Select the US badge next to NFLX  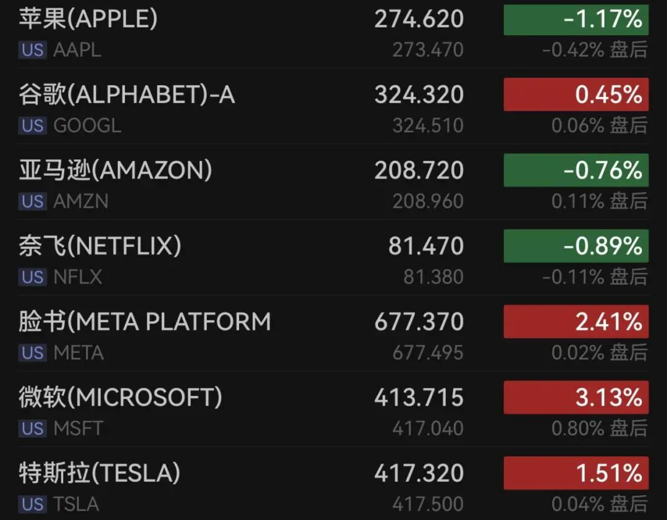32,277
